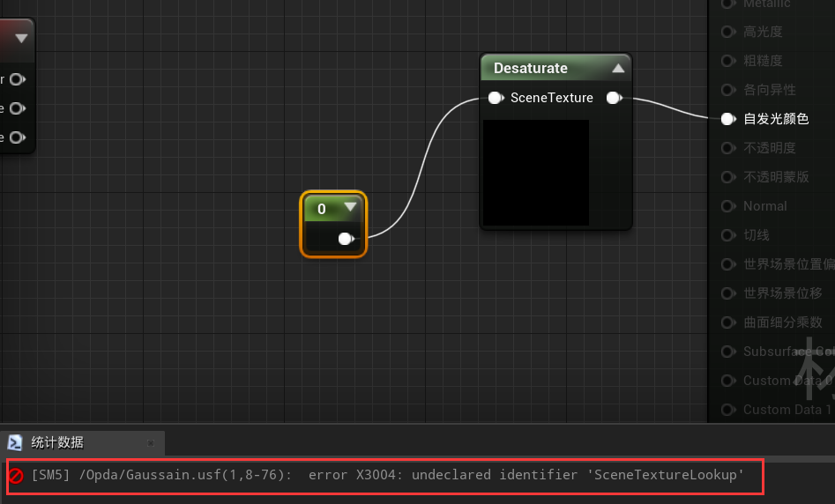
Task: Click the bottom output pin on the red node
Action: click(x=18, y=137)
